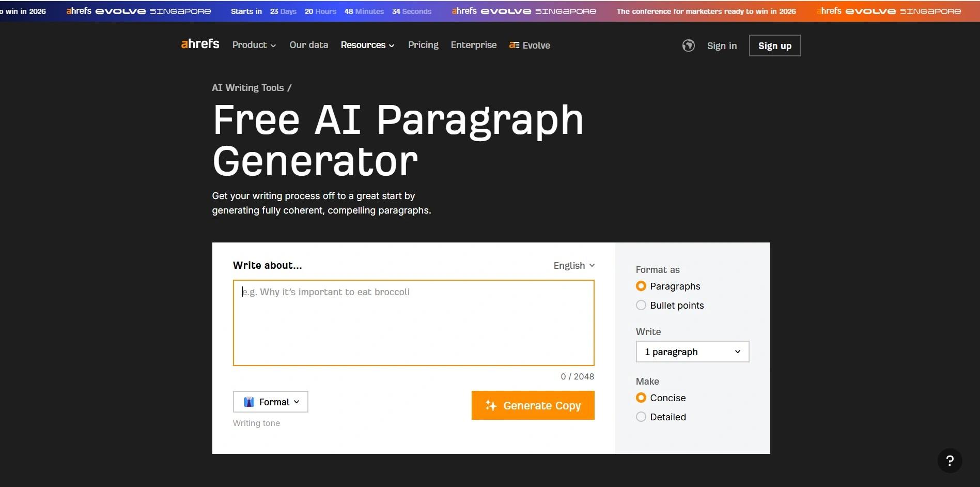This screenshot has height=487, width=980.
Task: Click inside the 'Write about' text area
Action: click(413, 323)
